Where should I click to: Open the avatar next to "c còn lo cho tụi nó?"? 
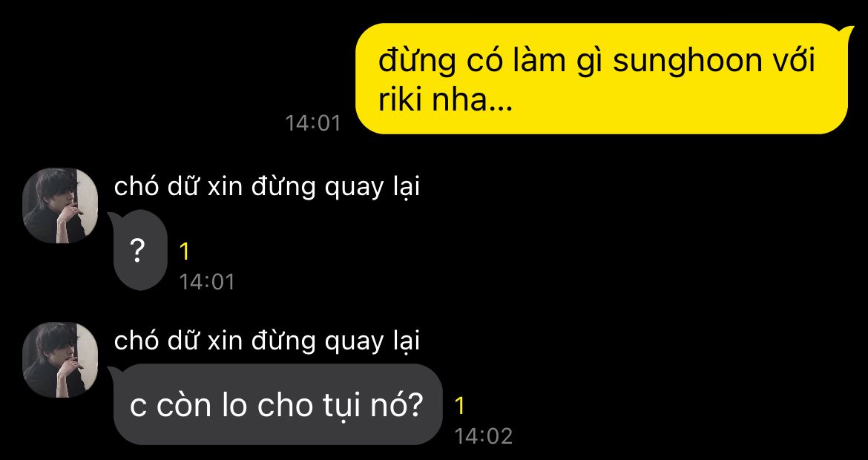click(x=60, y=360)
